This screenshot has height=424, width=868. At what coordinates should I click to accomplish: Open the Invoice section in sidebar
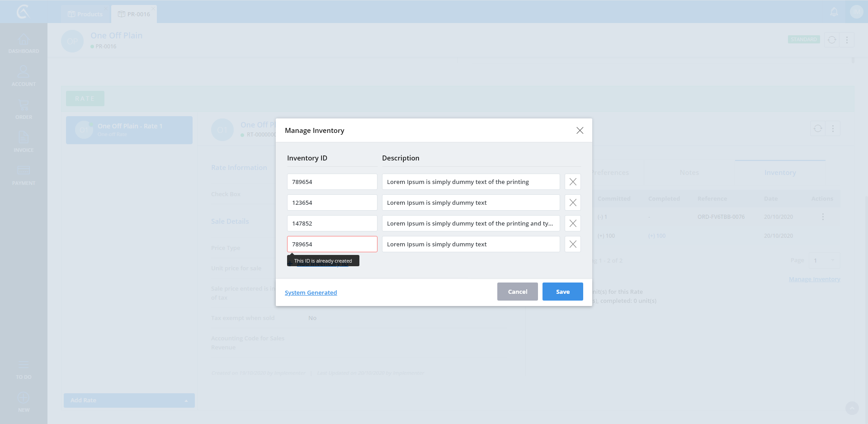(x=24, y=142)
